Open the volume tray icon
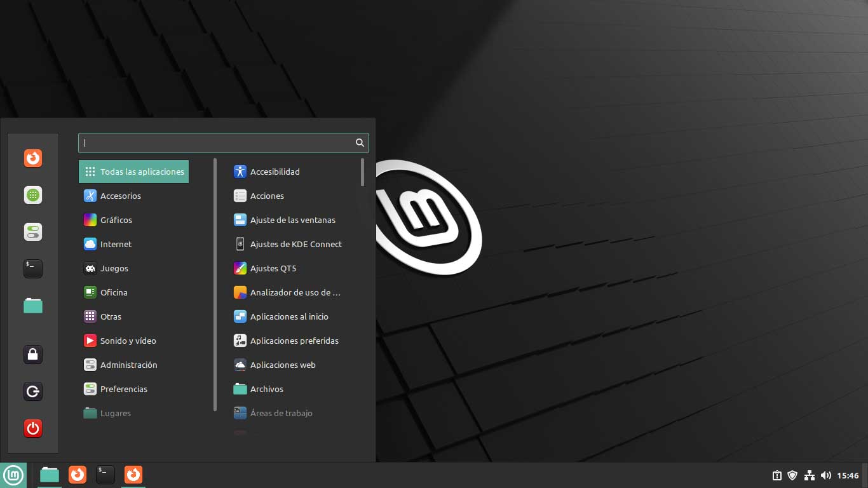The image size is (868, 488). tap(825, 475)
